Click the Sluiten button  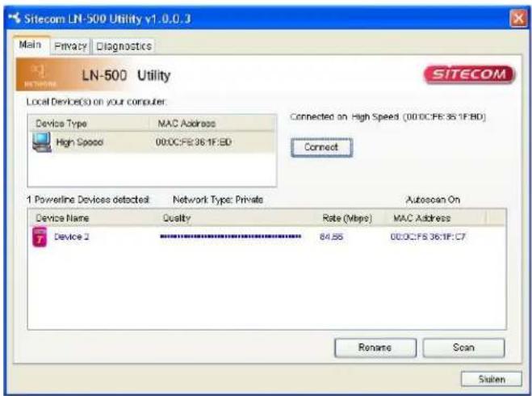[x=492, y=379]
